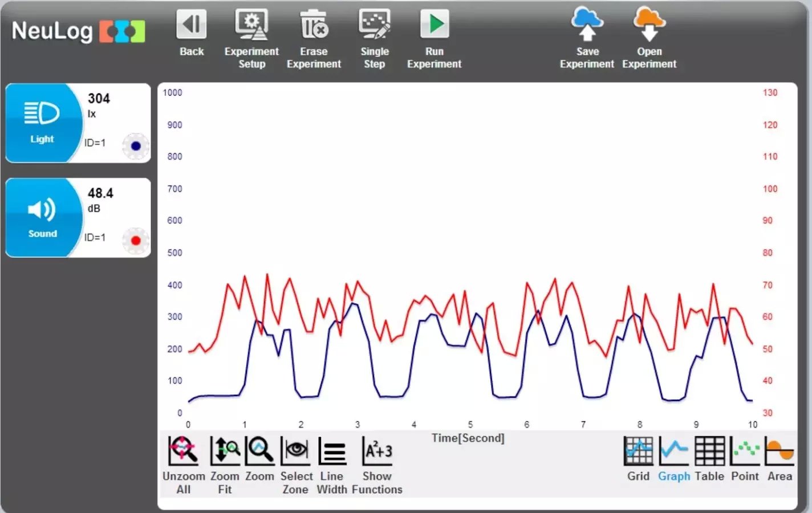Activate the Select Zone eye icon
The image size is (812, 513).
pos(295,451)
